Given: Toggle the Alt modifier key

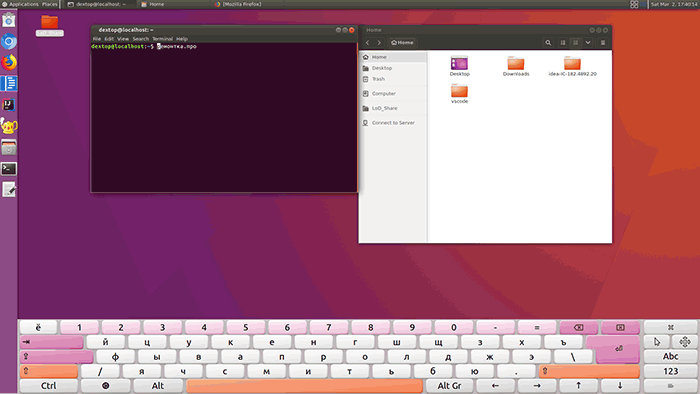Looking at the screenshot, I should tap(158, 386).
